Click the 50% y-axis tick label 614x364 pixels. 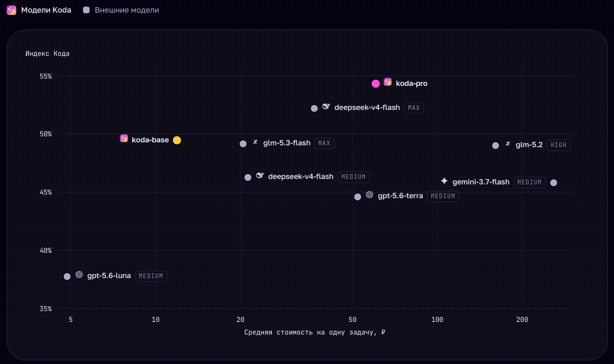[x=46, y=134]
